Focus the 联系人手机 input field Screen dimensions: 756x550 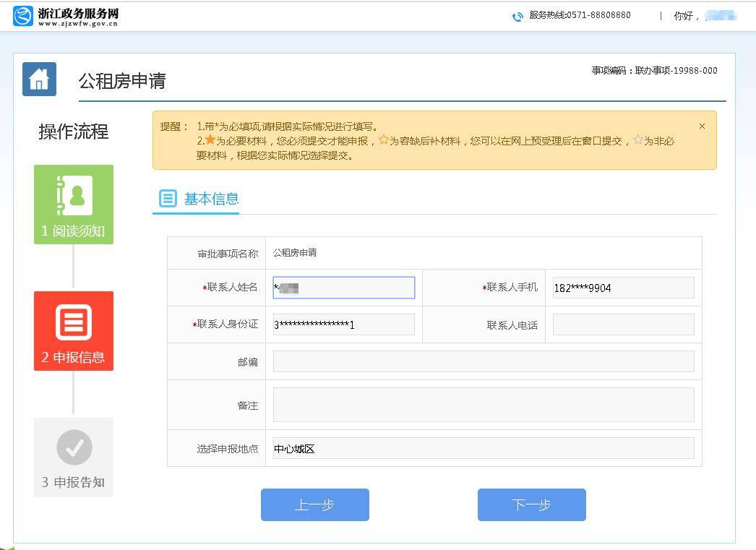pyautogui.click(x=624, y=288)
